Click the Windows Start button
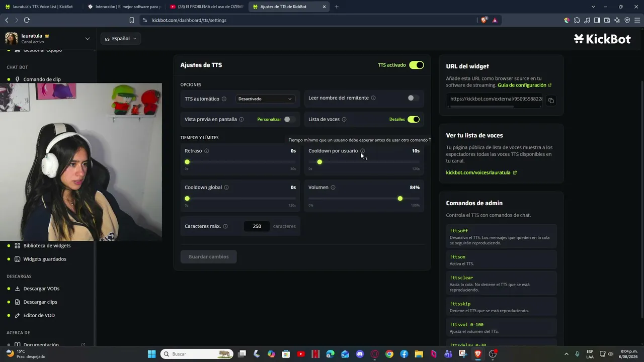The height and width of the screenshot is (362, 644). pyautogui.click(x=151, y=354)
